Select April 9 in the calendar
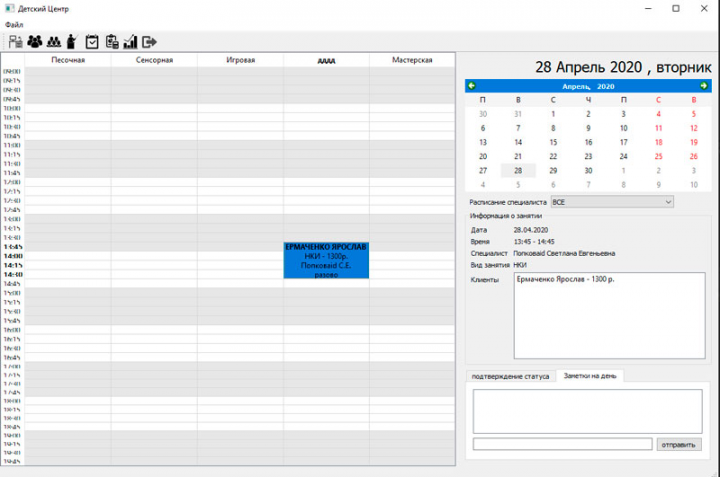 point(588,128)
